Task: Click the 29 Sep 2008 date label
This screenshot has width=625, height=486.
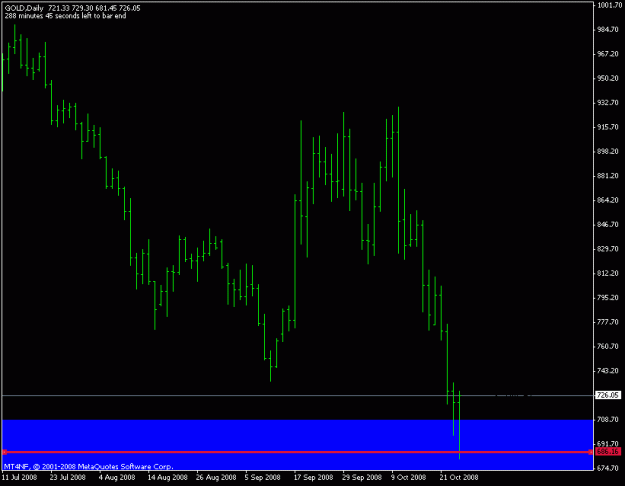Action: coord(362,477)
